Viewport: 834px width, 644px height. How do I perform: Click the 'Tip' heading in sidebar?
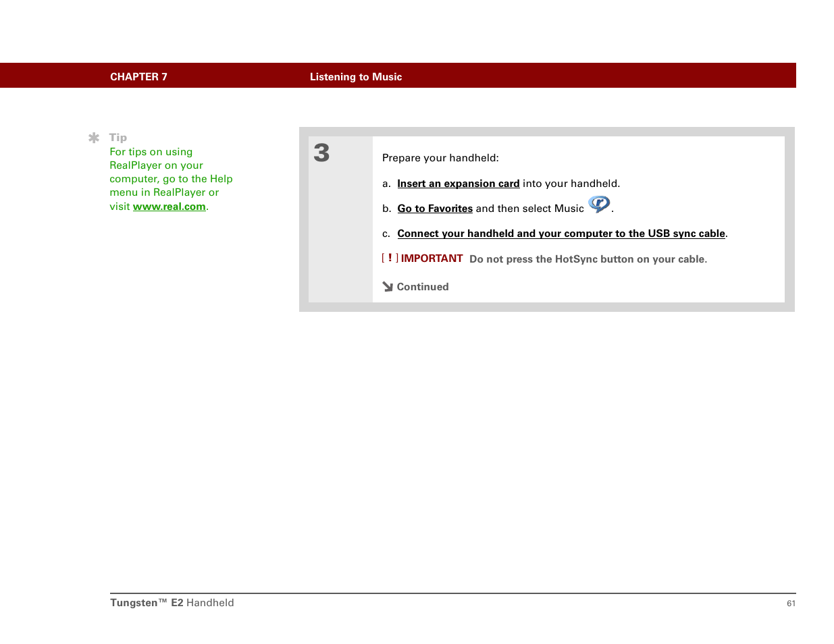pyautogui.click(x=118, y=138)
